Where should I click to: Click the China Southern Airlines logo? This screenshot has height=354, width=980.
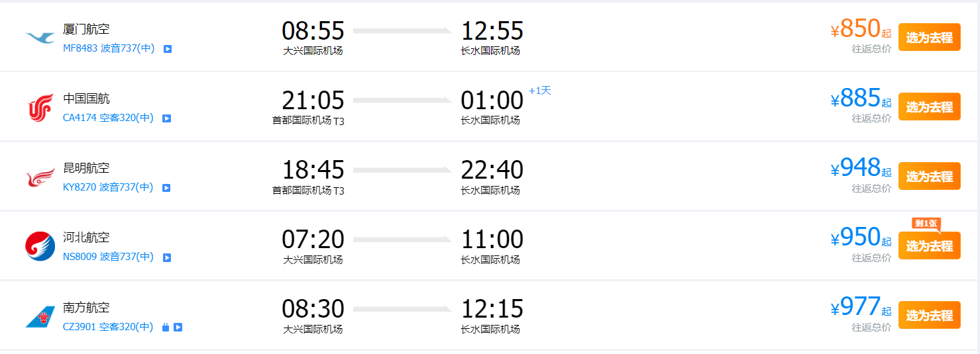pyautogui.click(x=40, y=317)
